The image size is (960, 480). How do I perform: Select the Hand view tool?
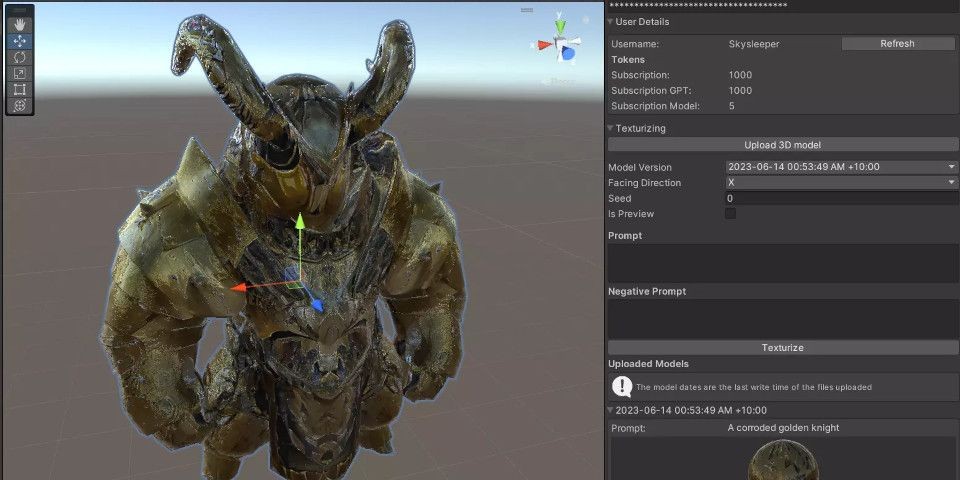[x=20, y=25]
